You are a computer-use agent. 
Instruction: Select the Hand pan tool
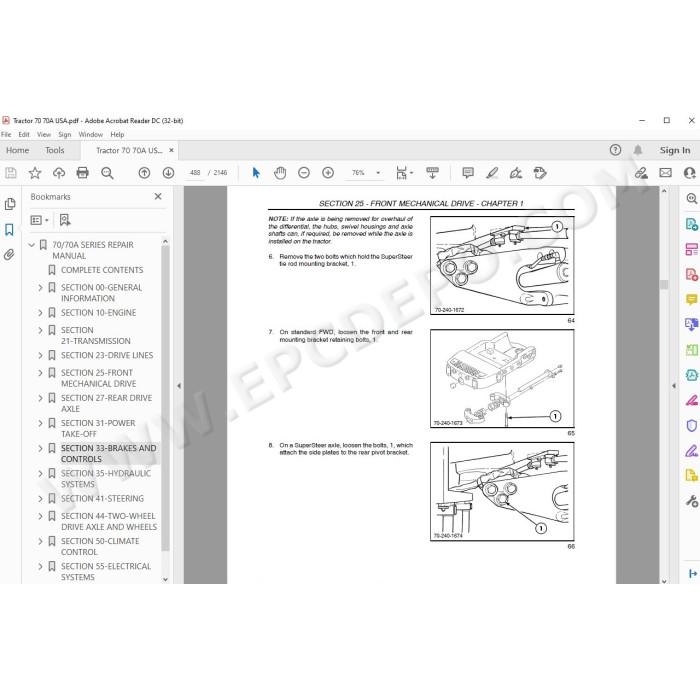point(280,173)
